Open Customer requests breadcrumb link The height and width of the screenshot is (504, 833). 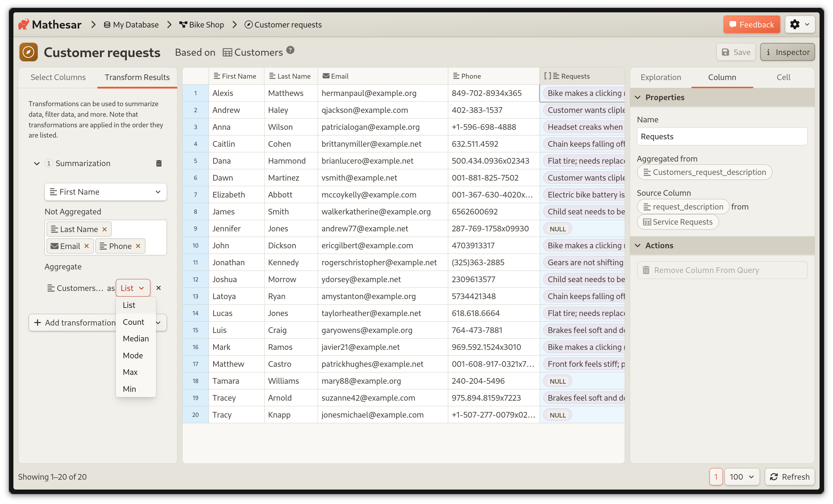pos(283,25)
